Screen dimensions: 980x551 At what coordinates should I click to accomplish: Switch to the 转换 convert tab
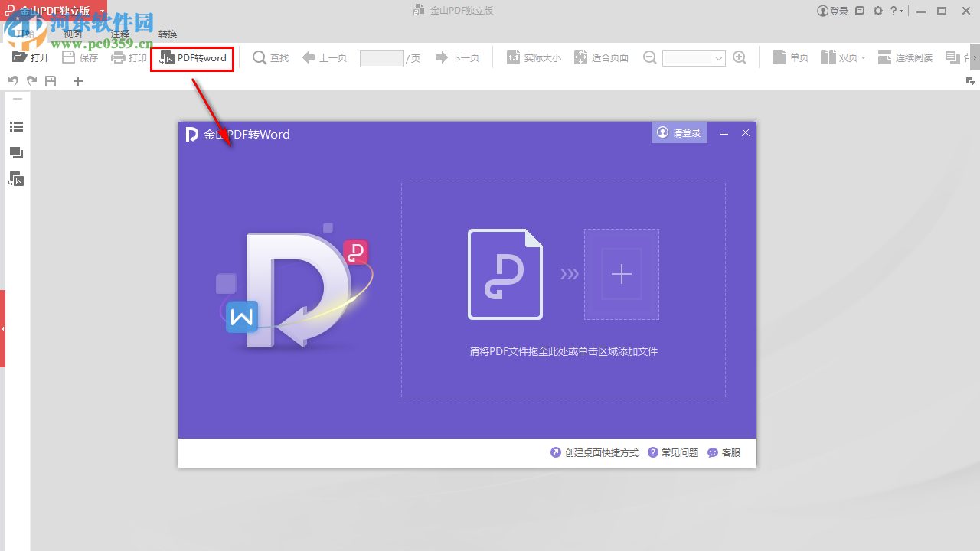(x=167, y=34)
